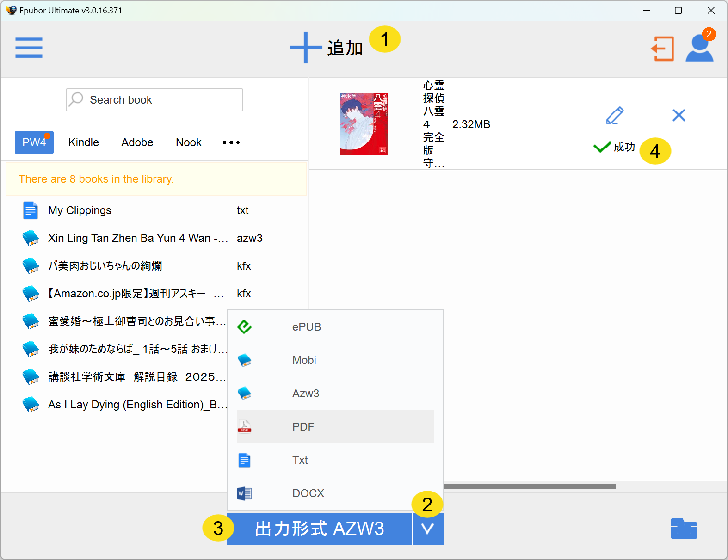This screenshot has height=560, width=728.
Task: Click the 蜜愛婚 book icon
Action: click(31, 321)
